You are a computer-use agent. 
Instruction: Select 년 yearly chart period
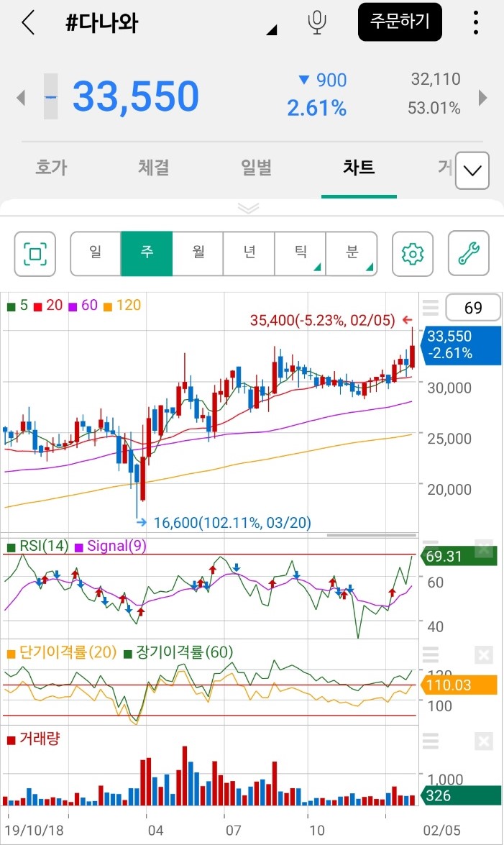tap(249, 253)
